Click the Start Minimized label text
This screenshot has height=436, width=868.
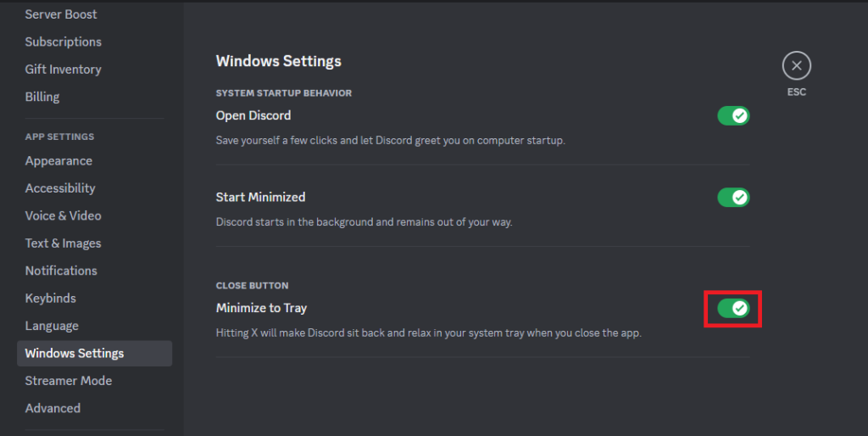click(260, 197)
